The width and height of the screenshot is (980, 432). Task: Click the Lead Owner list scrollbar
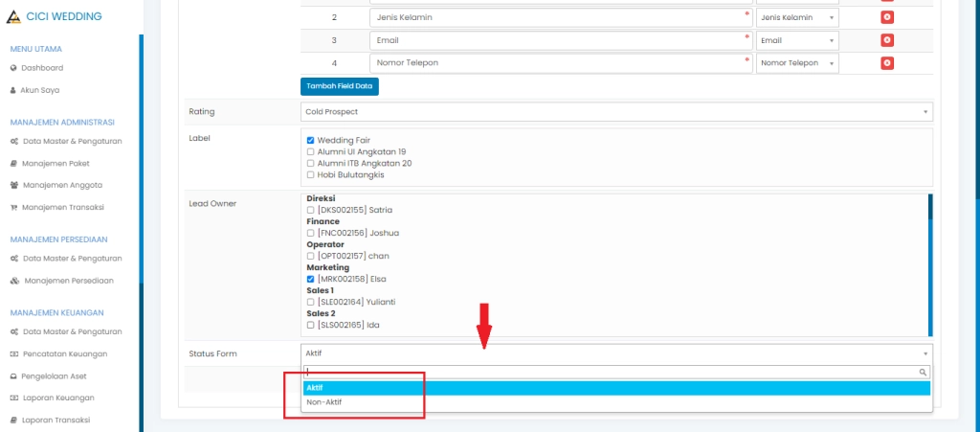tap(929, 263)
